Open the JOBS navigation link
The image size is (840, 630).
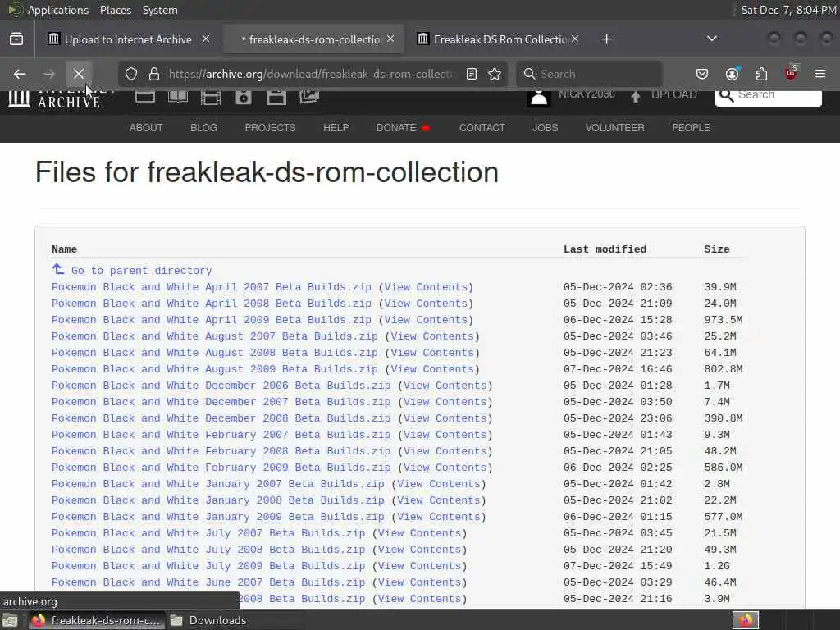545,127
